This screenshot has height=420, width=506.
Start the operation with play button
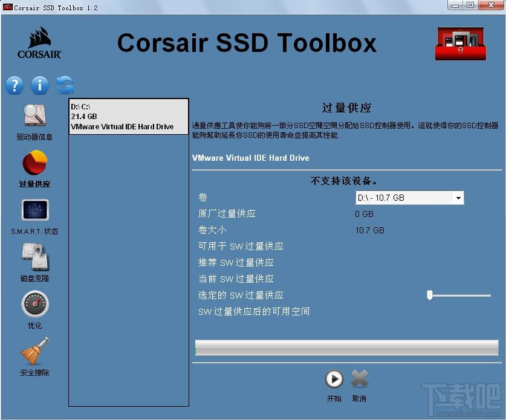334,379
